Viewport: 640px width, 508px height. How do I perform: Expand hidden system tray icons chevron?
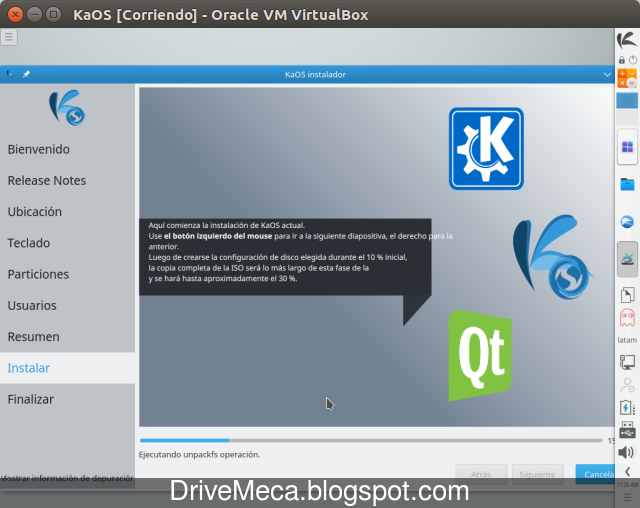point(627,472)
